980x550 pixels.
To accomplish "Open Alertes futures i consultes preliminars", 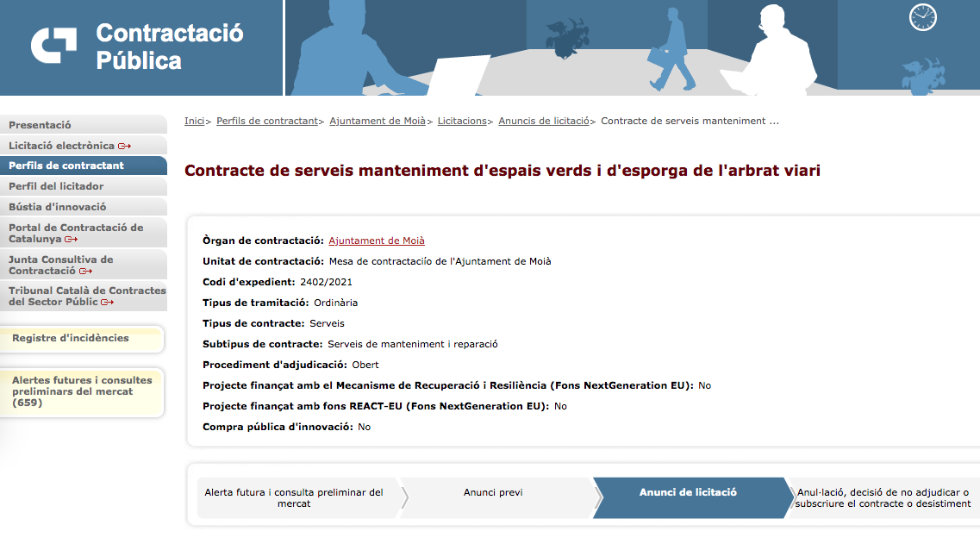I will pyautogui.click(x=82, y=391).
